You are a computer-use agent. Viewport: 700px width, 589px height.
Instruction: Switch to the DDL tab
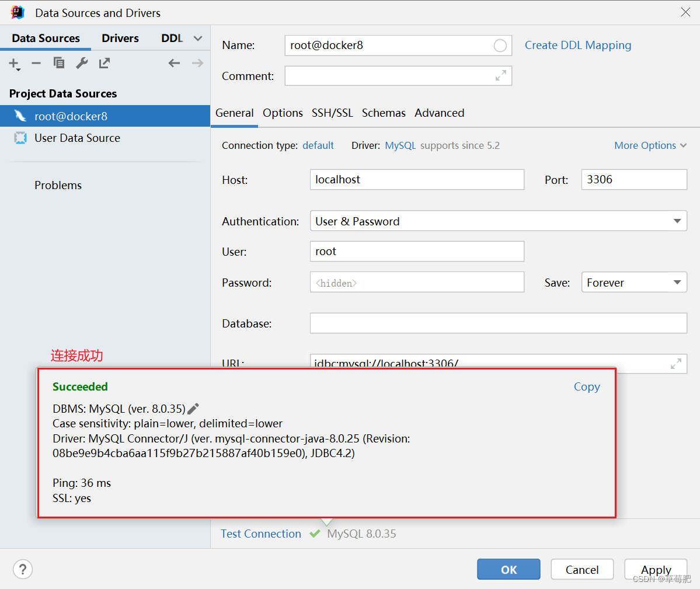tap(172, 39)
